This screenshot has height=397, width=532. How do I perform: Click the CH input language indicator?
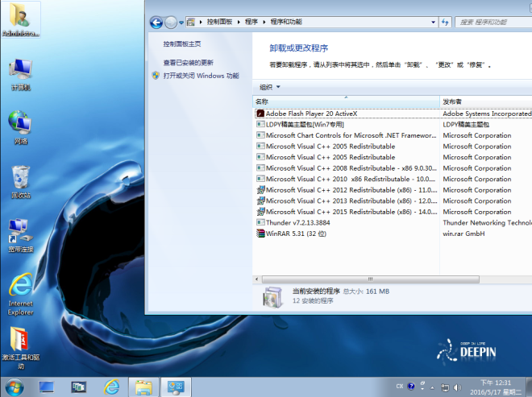click(x=400, y=387)
